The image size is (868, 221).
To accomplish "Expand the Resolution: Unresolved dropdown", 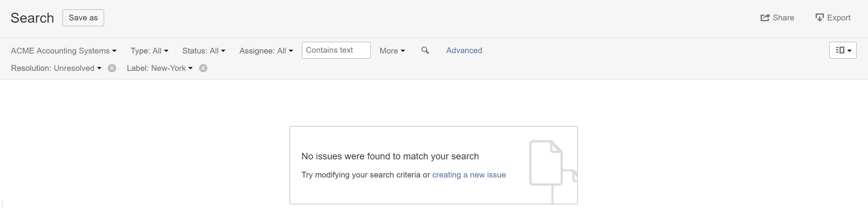I will (56, 68).
